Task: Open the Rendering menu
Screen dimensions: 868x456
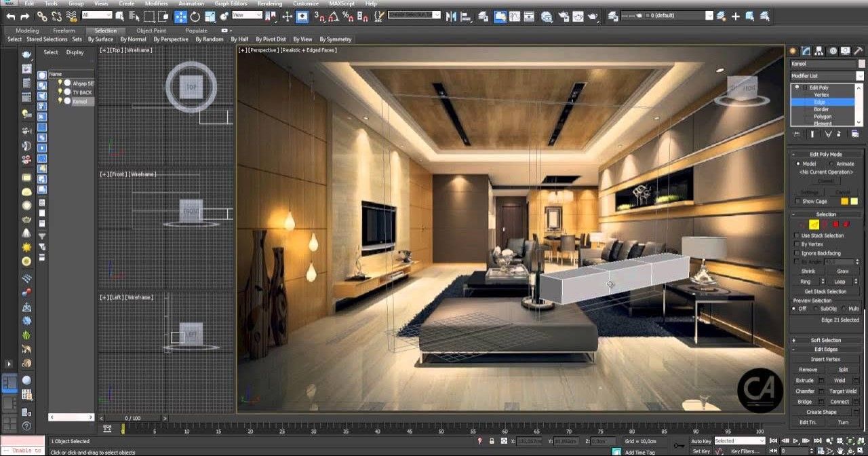Action: click(270, 3)
